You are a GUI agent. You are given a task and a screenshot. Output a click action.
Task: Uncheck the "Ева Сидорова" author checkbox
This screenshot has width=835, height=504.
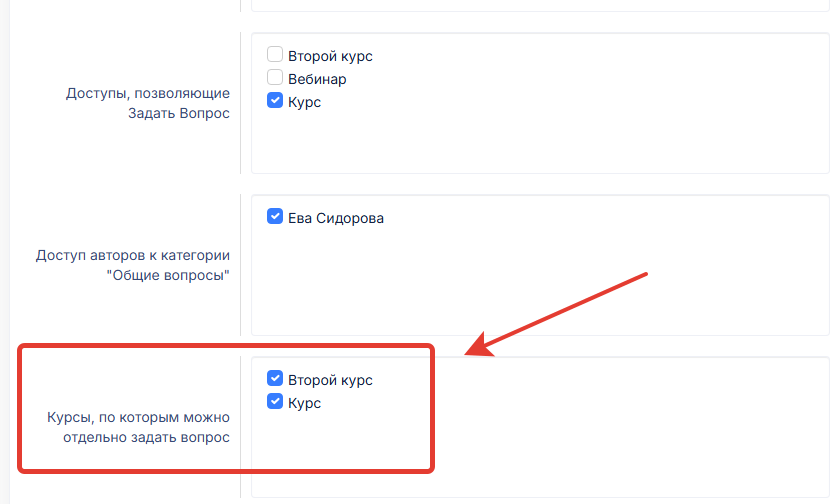[x=275, y=217]
